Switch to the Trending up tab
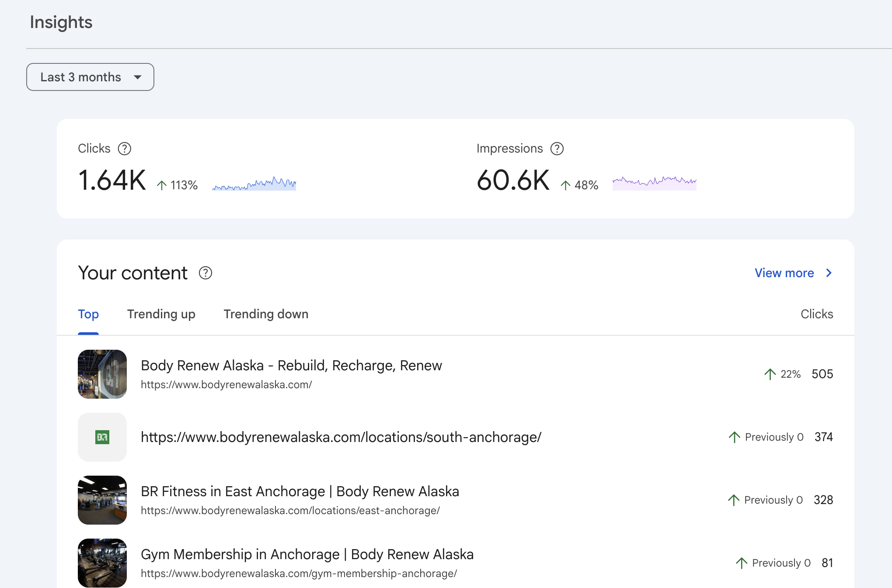This screenshot has height=588, width=892. [x=161, y=314]
